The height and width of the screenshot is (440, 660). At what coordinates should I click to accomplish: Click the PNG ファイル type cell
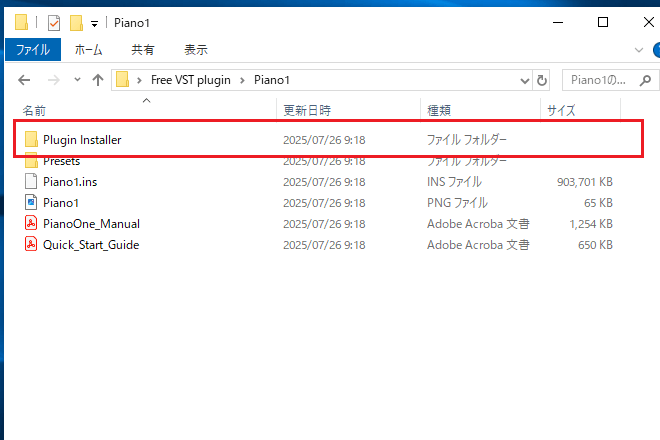coord(457,203)
